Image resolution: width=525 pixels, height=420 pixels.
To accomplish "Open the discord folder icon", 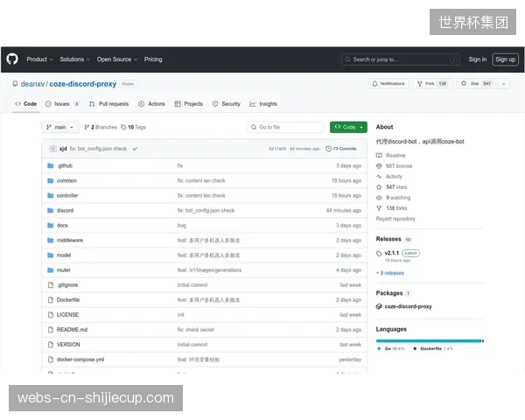I will click(x=51, y=210).
